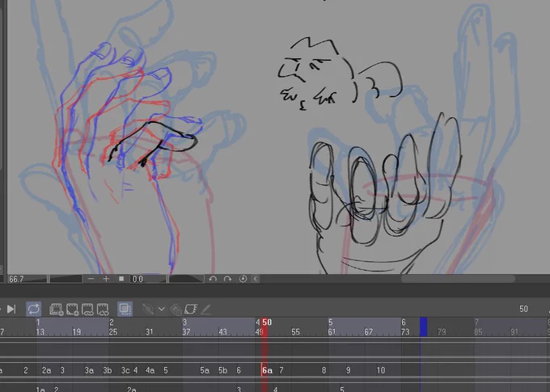550x392 pixels.
Task: Click the Specify cels icon
Action: 87,309
